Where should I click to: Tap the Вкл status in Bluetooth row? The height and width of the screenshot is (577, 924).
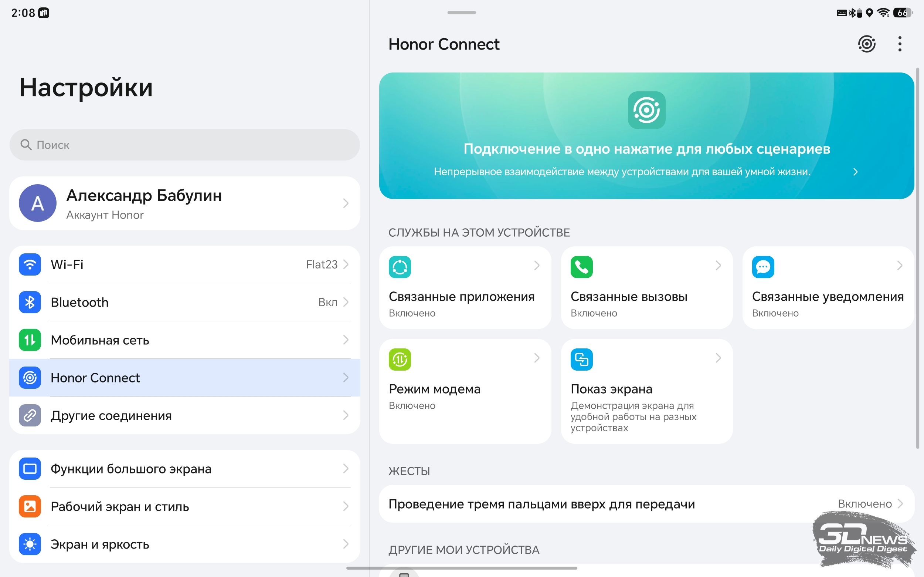(x=327, y=302)
